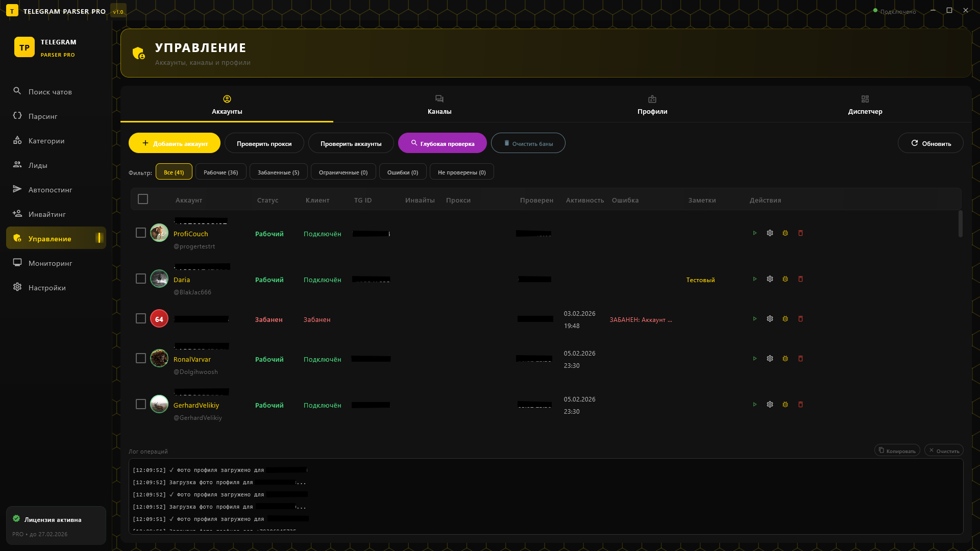
Task: Go to Мониторинг in the sidebar
Action: [50, 263]
